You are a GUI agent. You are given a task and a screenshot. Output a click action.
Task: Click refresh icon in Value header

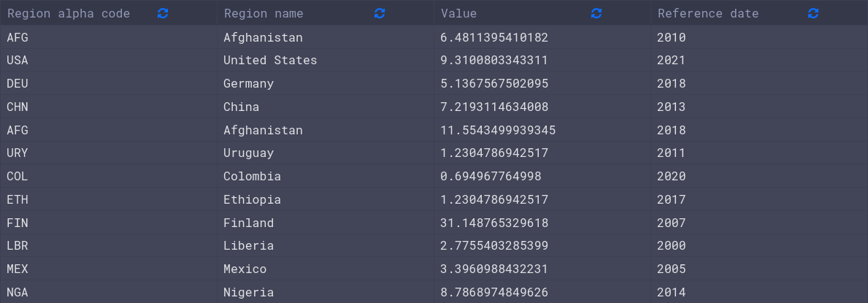coord(596,13)
